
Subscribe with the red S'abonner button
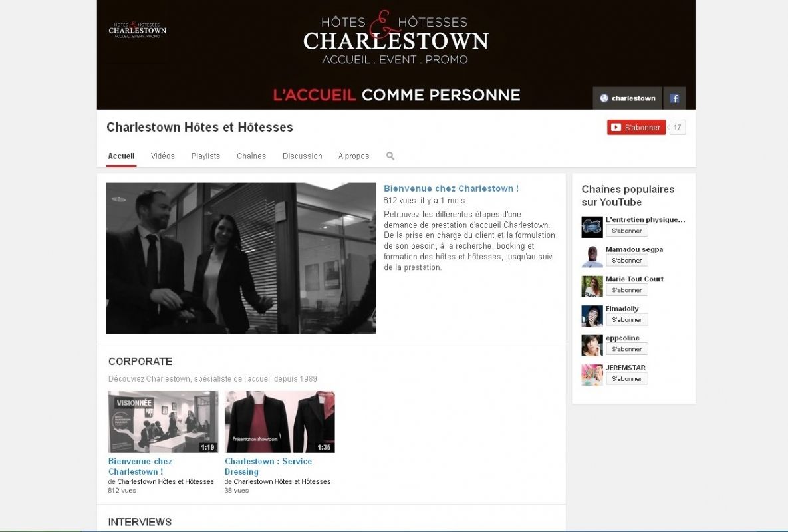point(636,128)
